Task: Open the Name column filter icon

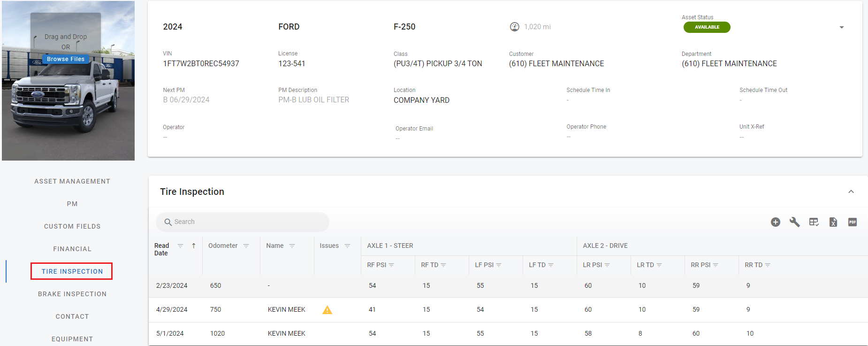Action: (292, 246)
